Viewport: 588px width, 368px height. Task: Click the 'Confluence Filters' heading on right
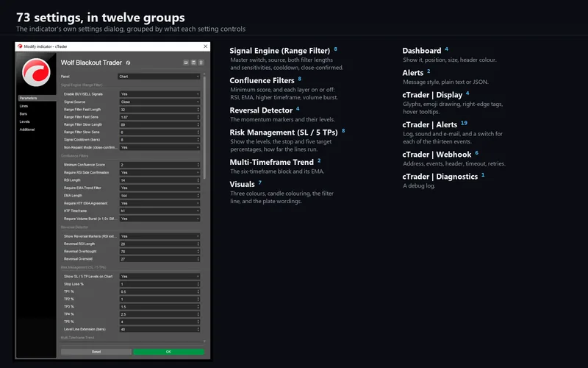click(x=262, y=80)
